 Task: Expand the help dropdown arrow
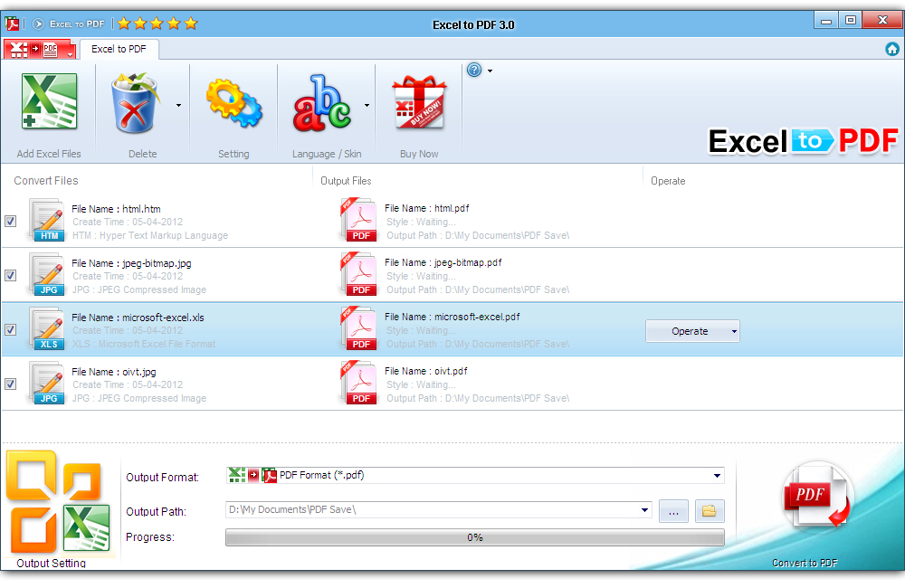point(490,71)
